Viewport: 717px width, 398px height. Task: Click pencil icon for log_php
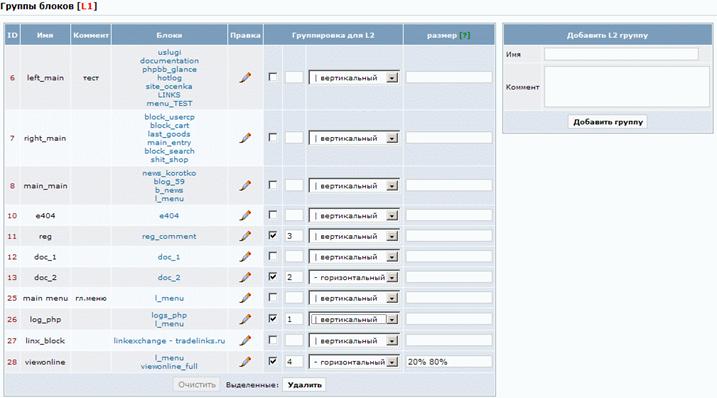[245, 319]
